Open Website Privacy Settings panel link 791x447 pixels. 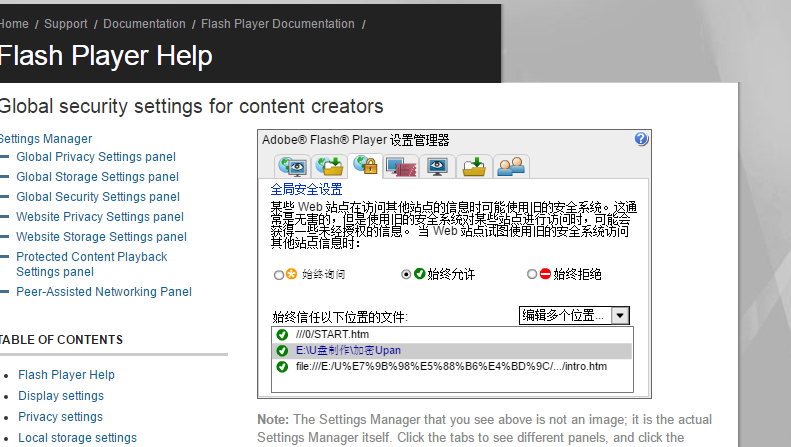pos(100,217)
